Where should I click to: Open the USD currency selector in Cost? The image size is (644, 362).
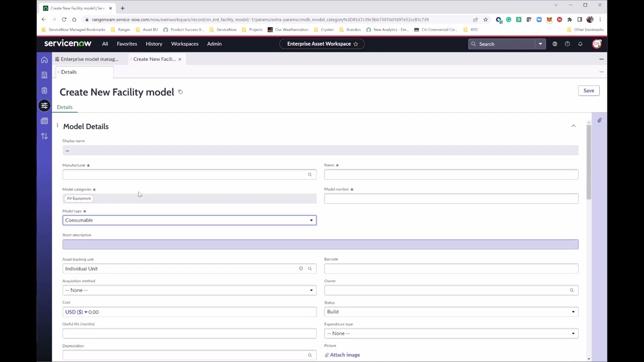pos(76,312)
